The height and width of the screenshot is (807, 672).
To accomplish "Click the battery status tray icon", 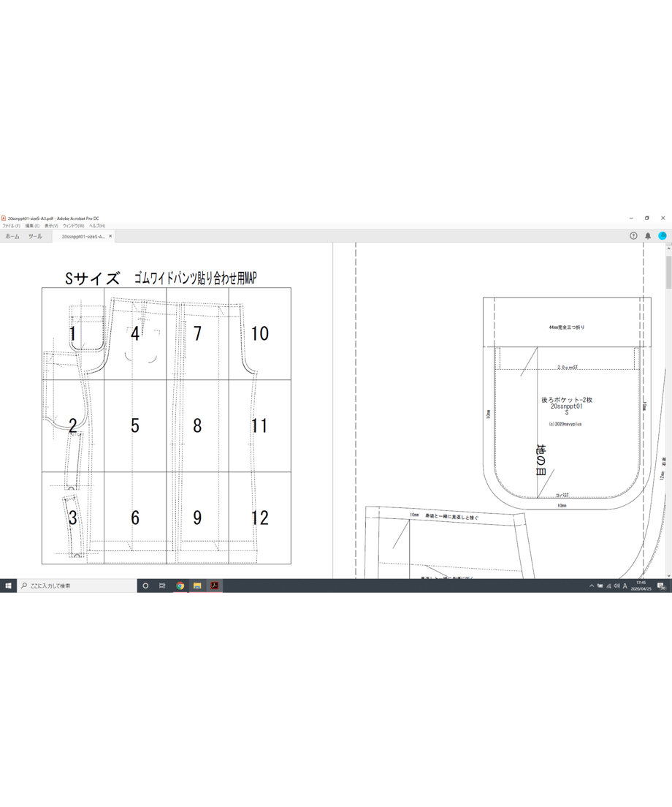I will (600, 586).
